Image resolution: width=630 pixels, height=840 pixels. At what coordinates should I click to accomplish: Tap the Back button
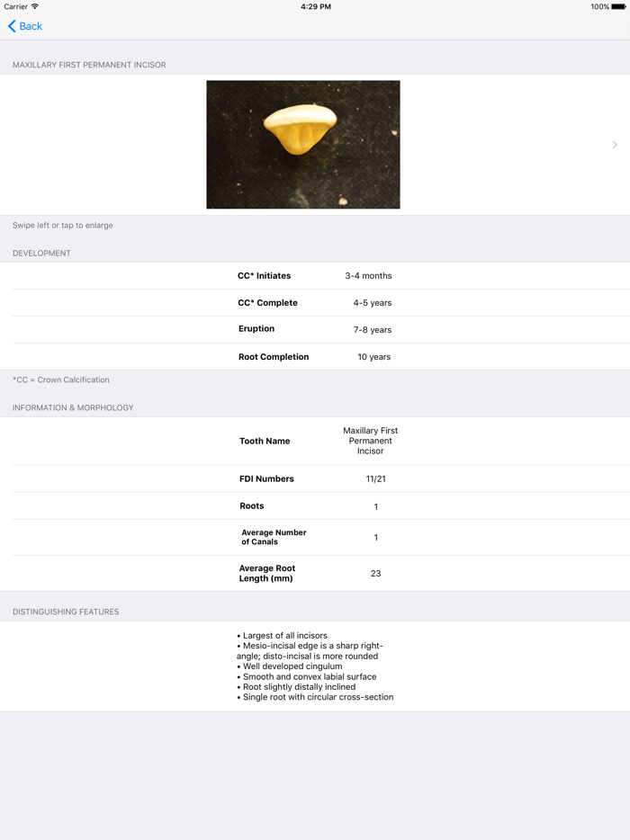(x=24, y=27)
